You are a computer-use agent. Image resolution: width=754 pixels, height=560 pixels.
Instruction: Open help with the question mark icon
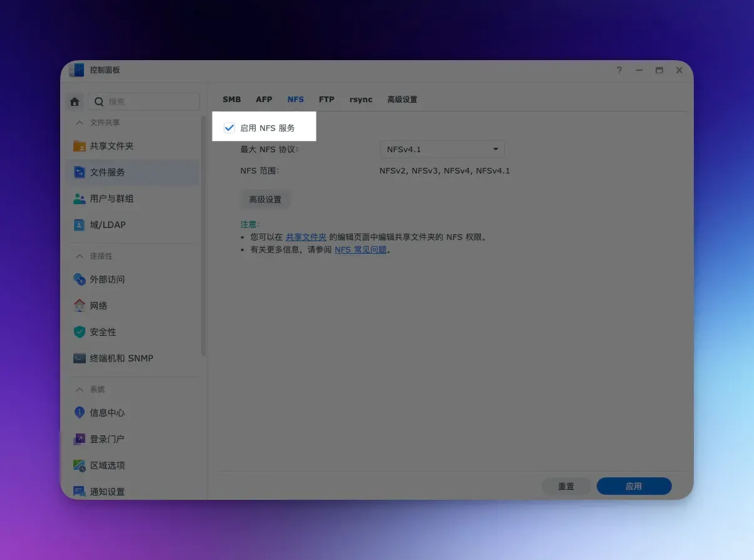click(619, 70)
